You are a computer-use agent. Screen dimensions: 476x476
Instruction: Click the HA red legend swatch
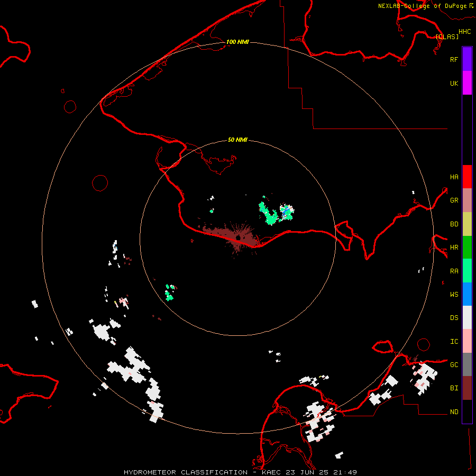[467, 177]
